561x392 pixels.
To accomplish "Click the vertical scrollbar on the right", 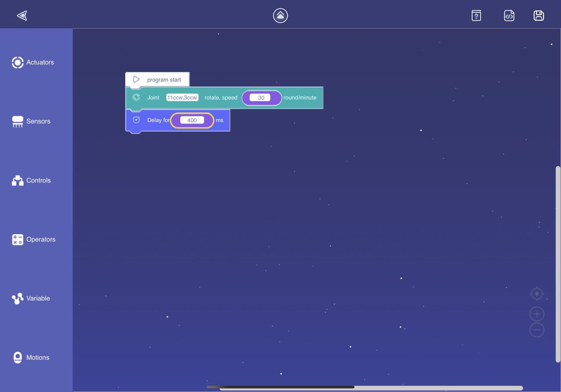I will pos(557,263).
